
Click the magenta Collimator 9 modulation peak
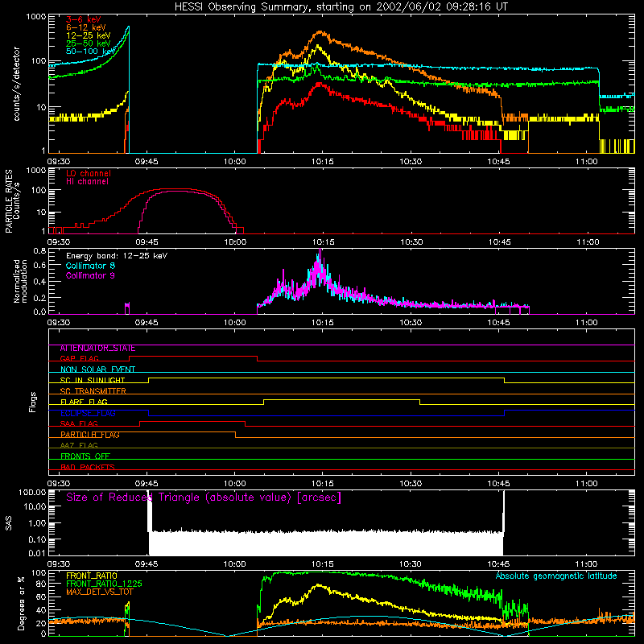(x=320, y=251)
